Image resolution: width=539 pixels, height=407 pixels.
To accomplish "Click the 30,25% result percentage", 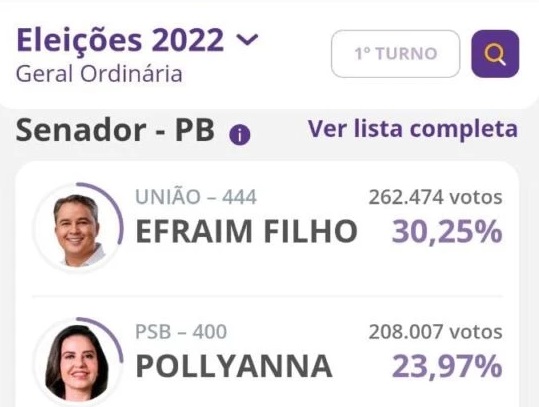I will [x=447, y=232].
